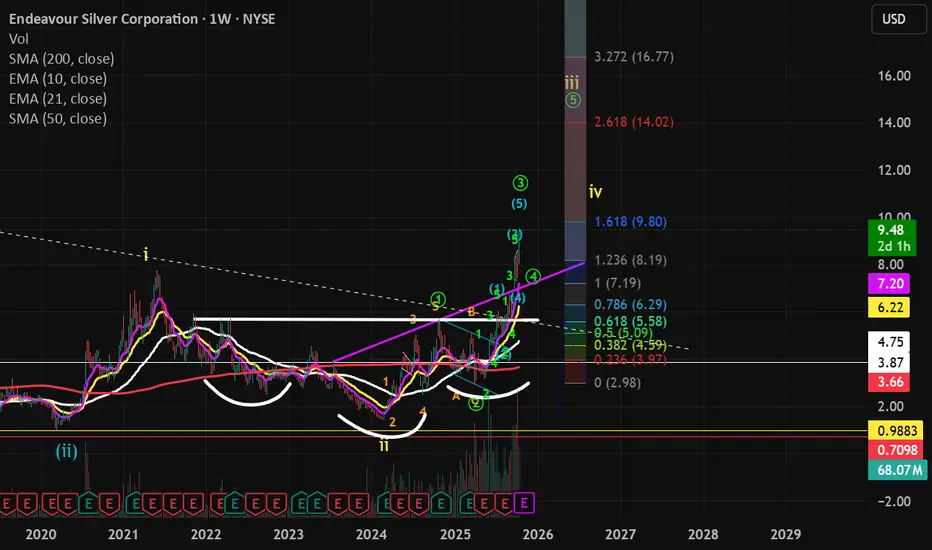This screenshot has height=550, width=932.
Task: Click the 0 (2.98) Fibonacci level label
Action: pyautogui.click(x=618, y=383)
